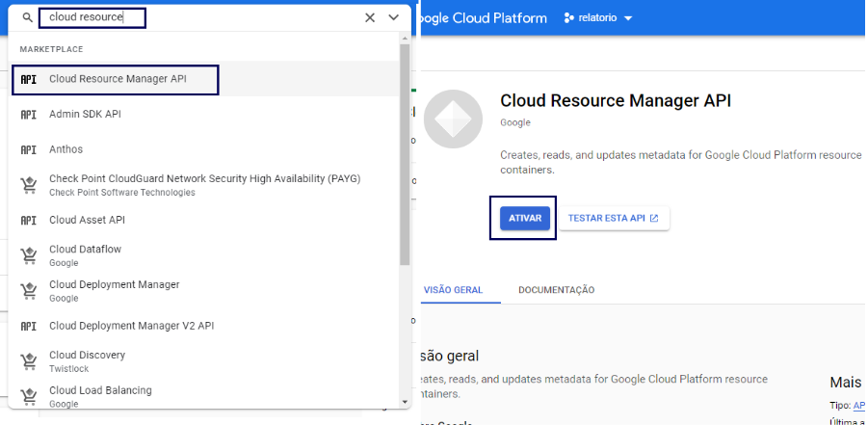Open the Anthos search result
This screenshot has height=425, width=868.
(203, 149)
